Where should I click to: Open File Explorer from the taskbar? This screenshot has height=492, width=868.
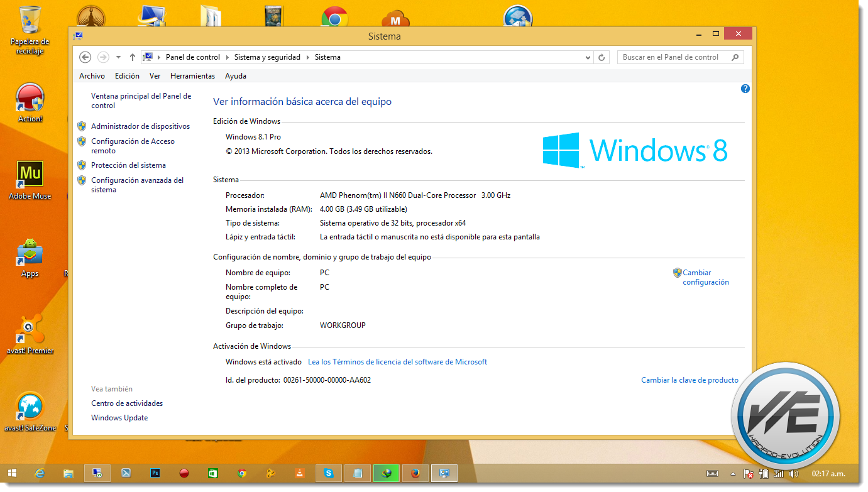coord(69,473)
